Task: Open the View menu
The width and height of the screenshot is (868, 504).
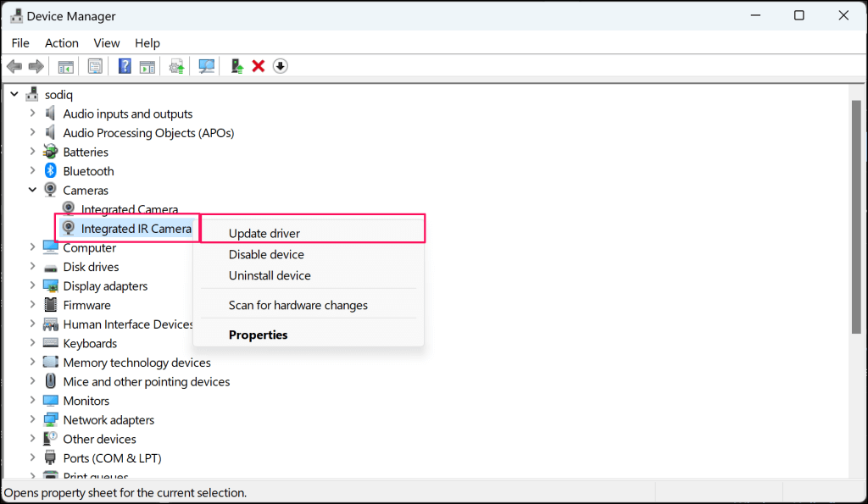Action: point(106,43)
